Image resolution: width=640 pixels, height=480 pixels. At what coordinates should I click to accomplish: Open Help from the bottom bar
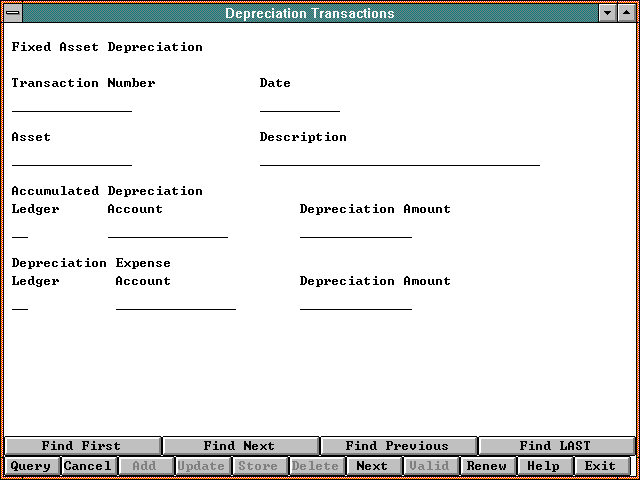coord(544,466)
